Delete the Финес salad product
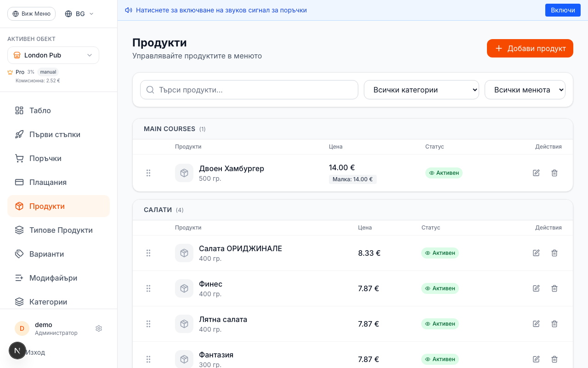 554,288
